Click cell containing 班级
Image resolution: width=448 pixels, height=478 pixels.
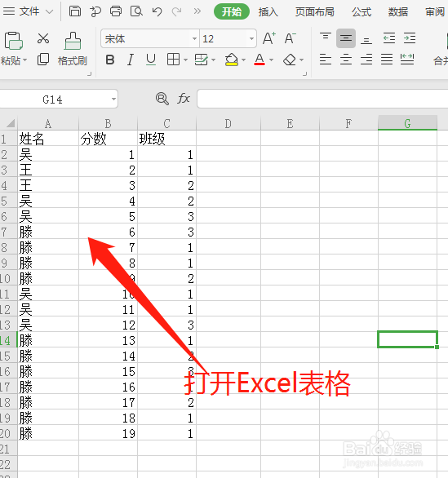click(166, 139)
